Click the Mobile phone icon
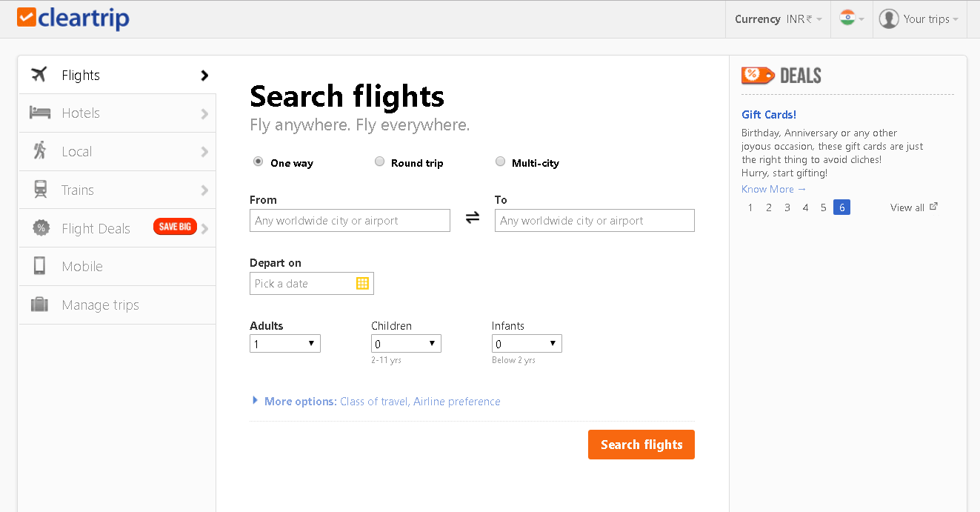 [x=39, y=266]
